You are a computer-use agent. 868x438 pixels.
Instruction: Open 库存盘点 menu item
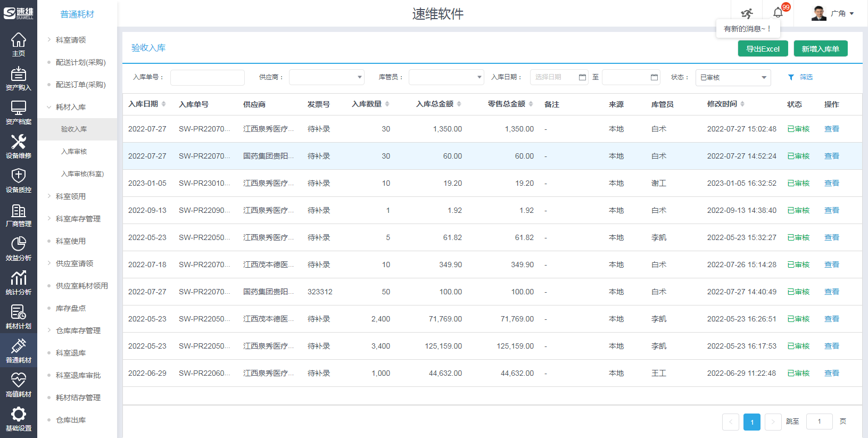pos(70,308)
